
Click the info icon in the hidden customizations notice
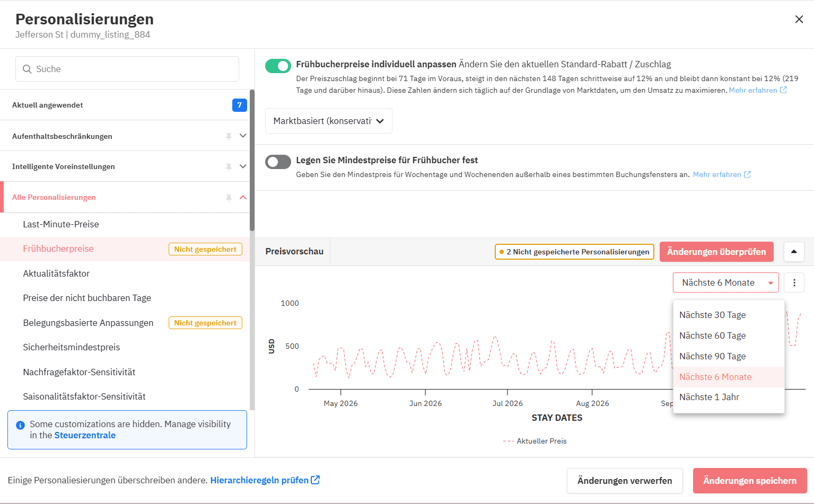point(20,425)
